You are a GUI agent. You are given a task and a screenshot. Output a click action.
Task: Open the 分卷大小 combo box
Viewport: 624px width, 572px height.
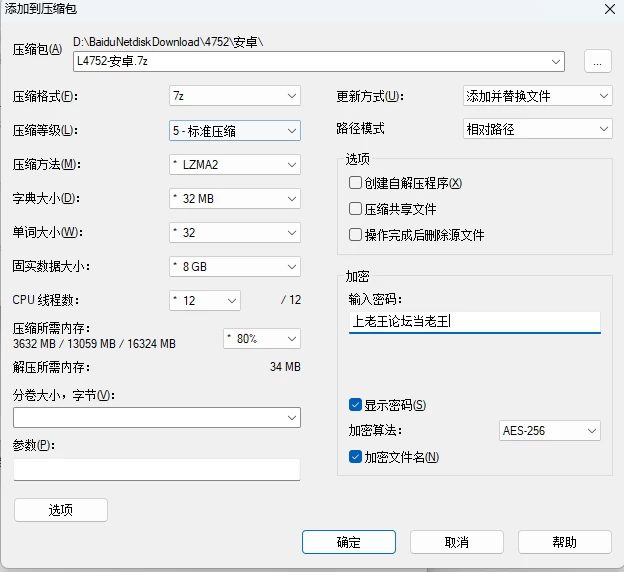coord(157,418)
